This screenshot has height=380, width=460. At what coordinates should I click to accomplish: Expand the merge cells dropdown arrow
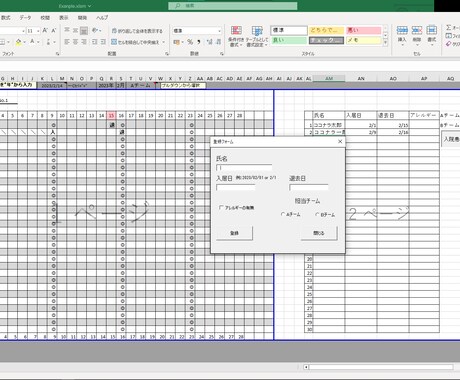tap(163, 42)
